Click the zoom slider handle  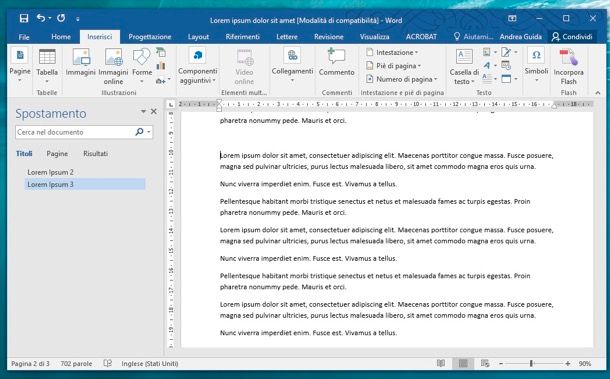click(x=531, y=363)
